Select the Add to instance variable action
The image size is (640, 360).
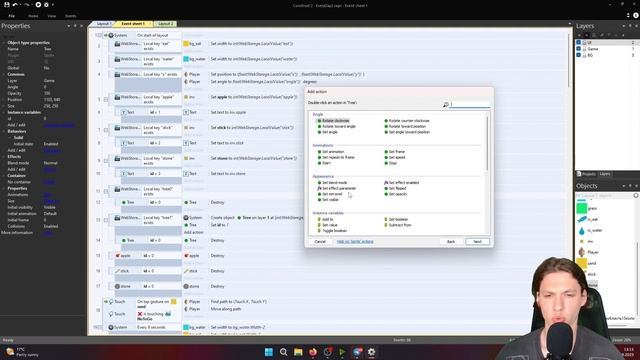326,220
